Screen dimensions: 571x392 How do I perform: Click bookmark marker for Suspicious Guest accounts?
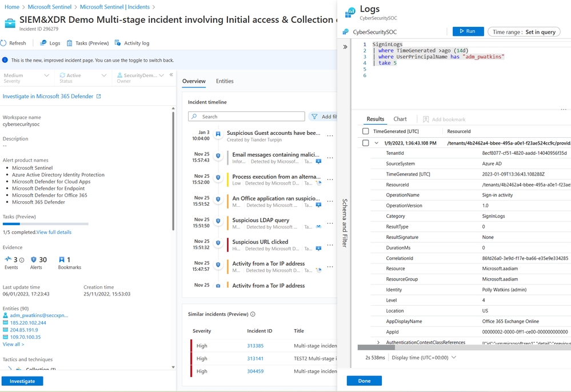pos(218,134)
